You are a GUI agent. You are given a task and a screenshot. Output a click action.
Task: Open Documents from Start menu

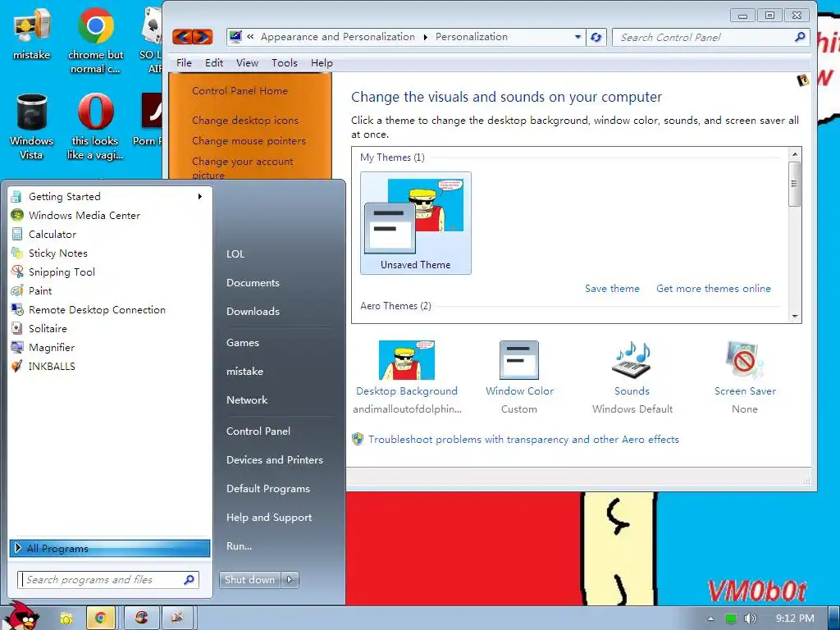pyautogui.click(x=253, y=283)
